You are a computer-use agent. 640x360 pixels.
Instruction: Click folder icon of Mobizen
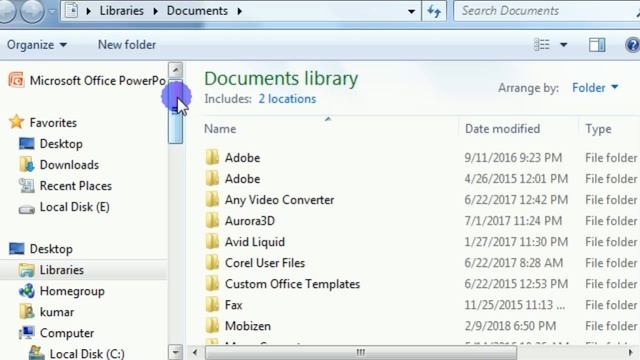click(x=212, y=326)
